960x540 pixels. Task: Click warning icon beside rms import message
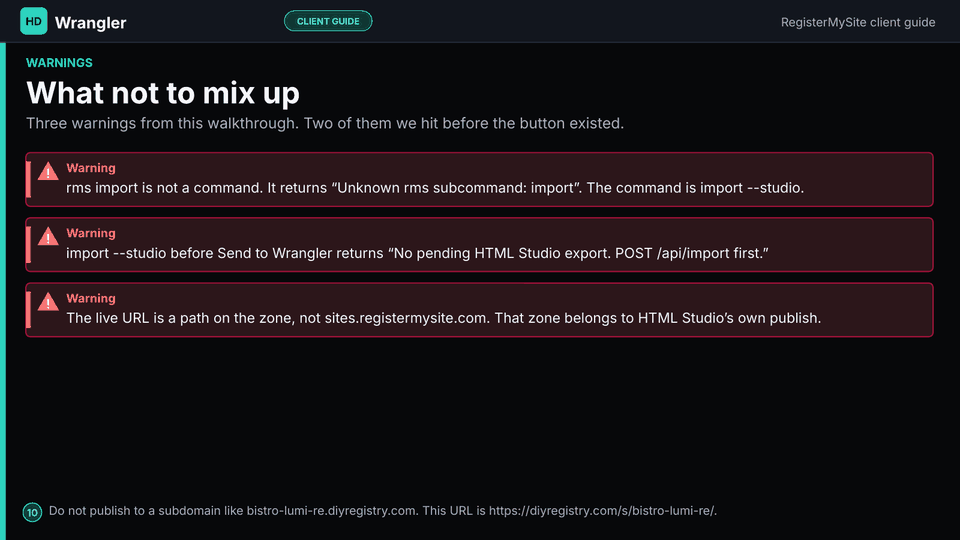tap(48, 171)
